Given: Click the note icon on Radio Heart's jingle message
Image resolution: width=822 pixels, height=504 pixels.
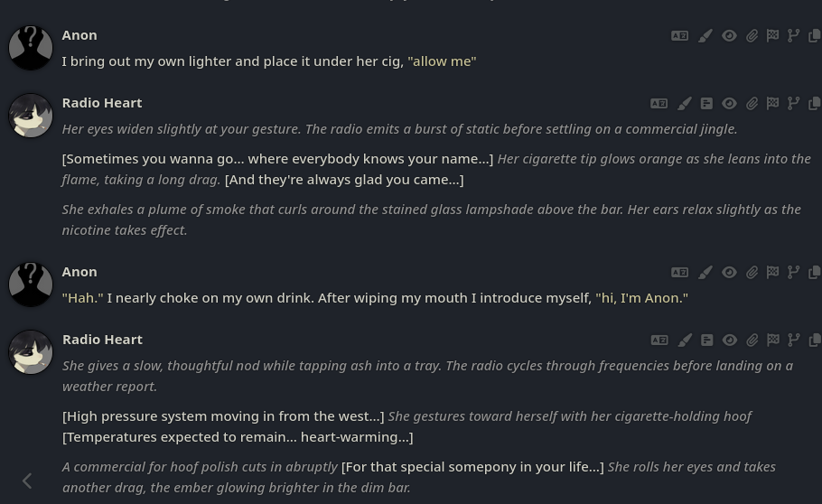Looking at the screenshot, I should pyautogui.click(x=706, y=104).
